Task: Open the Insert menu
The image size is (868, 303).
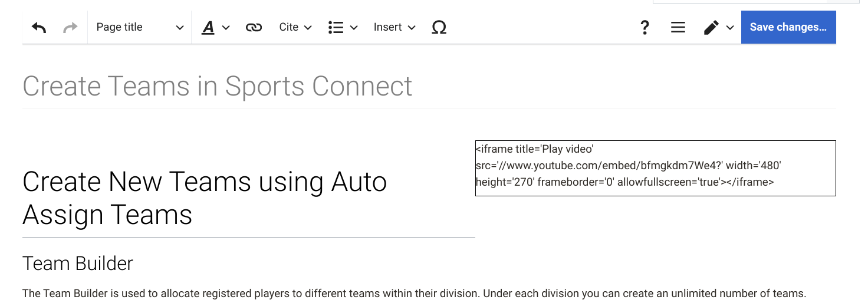Action: coord(394,28)
